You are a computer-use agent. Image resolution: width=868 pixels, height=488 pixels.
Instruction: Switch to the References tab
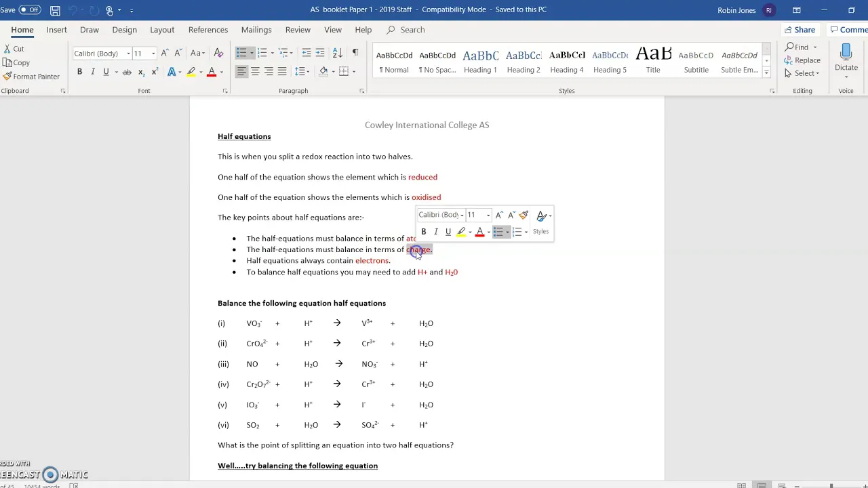tap(208, 30)
